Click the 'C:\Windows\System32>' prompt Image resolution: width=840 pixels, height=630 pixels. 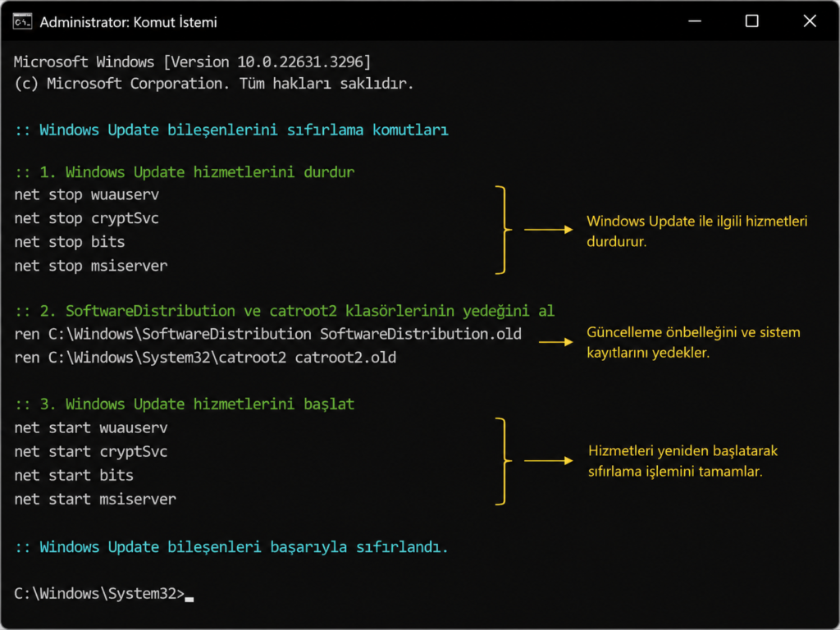99,594
